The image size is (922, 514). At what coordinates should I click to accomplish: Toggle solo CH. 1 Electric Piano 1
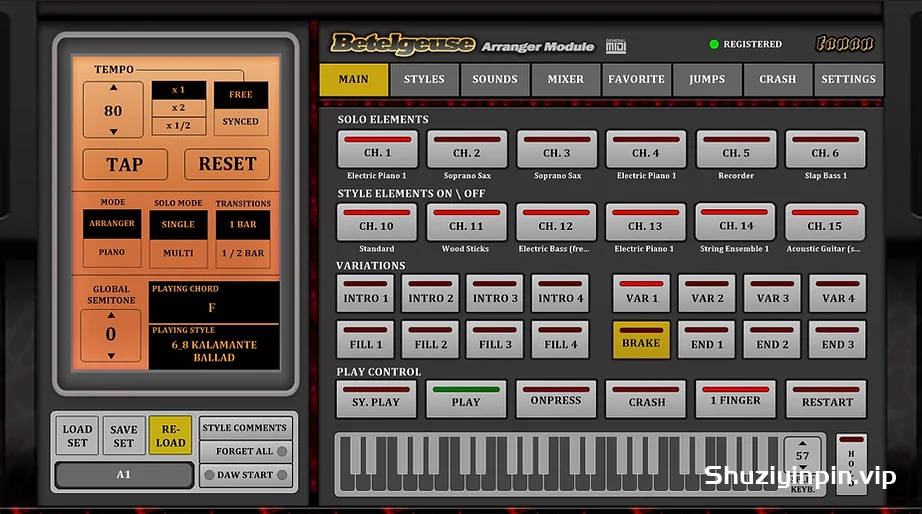377,149
